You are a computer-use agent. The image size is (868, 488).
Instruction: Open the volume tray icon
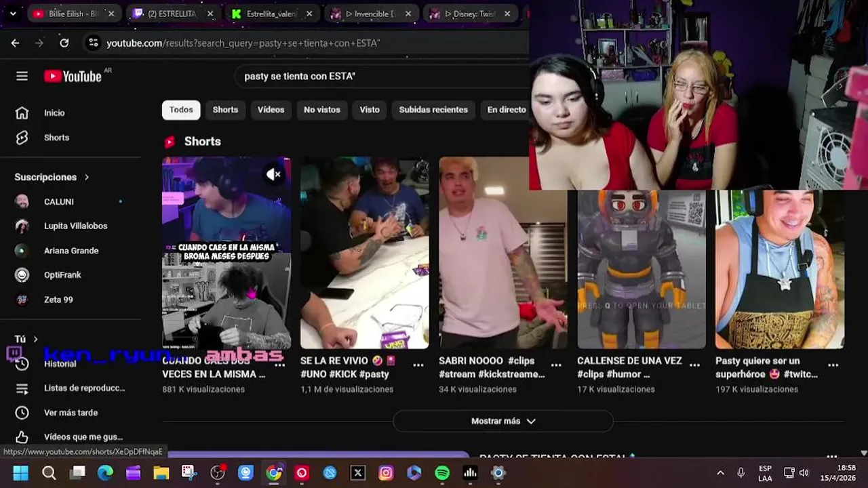[x=804, y=473]
